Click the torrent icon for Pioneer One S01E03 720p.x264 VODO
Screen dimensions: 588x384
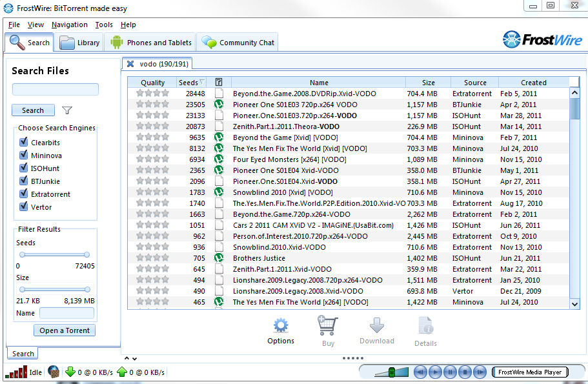pos(219,105)
